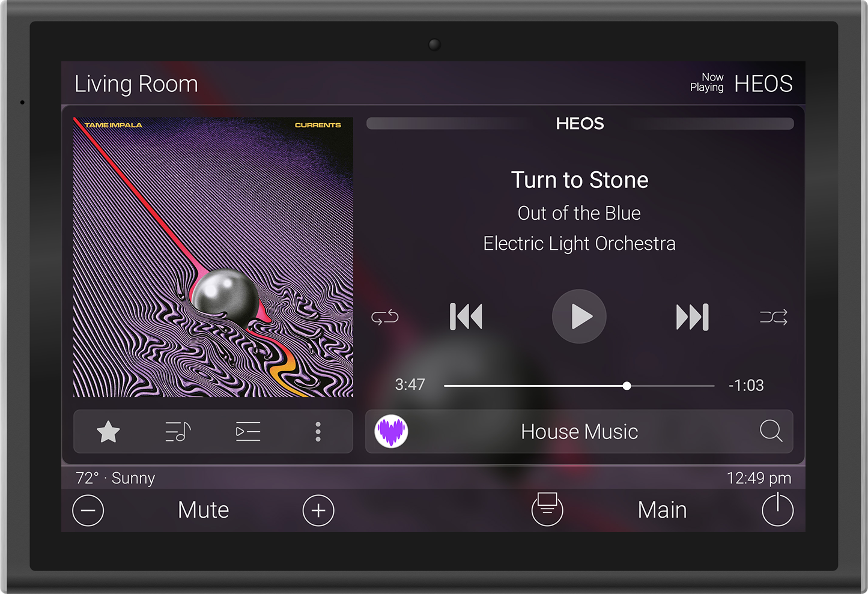Click the song progress slider handle
This screenshot has height=594, width=868.
pos(627,386)
